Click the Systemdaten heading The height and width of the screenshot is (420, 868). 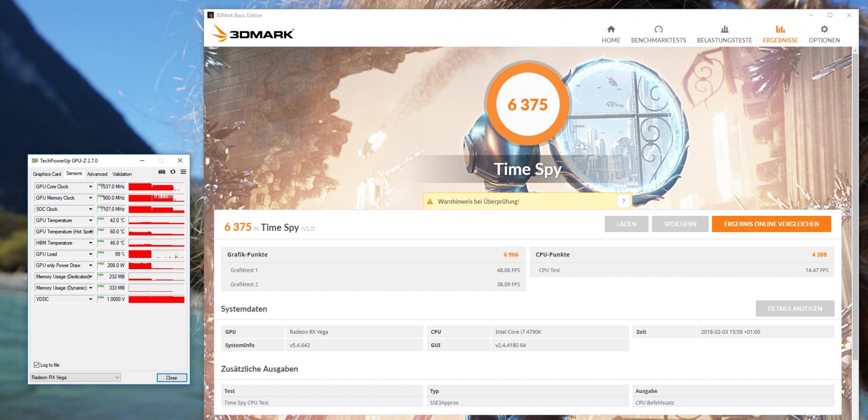coord(244,309)
